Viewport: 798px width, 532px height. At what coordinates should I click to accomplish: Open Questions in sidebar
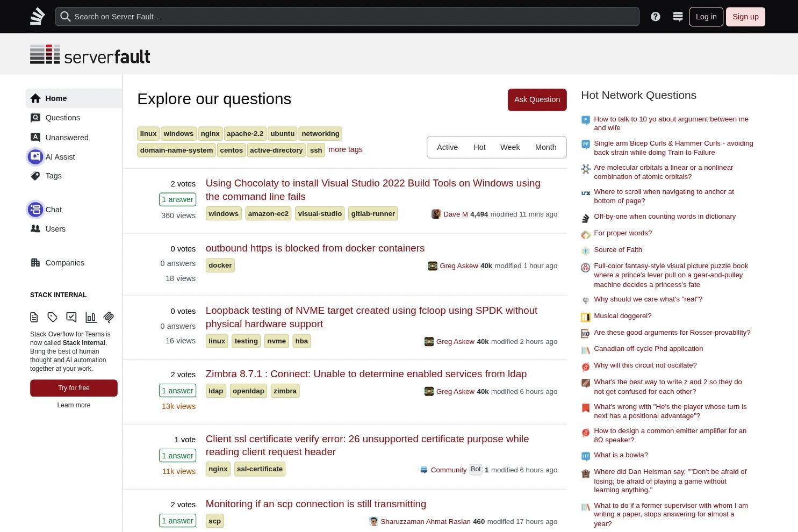pyautogui.click(x=74, y=118)
